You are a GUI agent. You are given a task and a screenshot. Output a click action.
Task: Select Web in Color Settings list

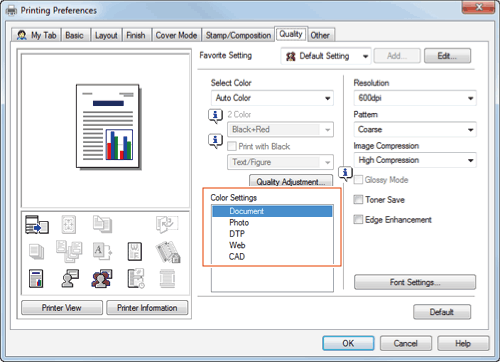pyautogui.click(x=272, y=245)
